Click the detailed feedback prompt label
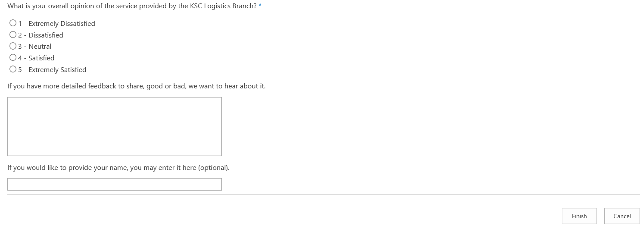Screen dimensions: 644x235 point(137,86)
